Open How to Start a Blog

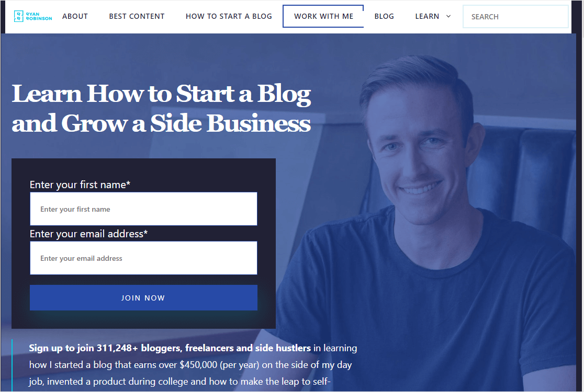(x=229, y=16)
